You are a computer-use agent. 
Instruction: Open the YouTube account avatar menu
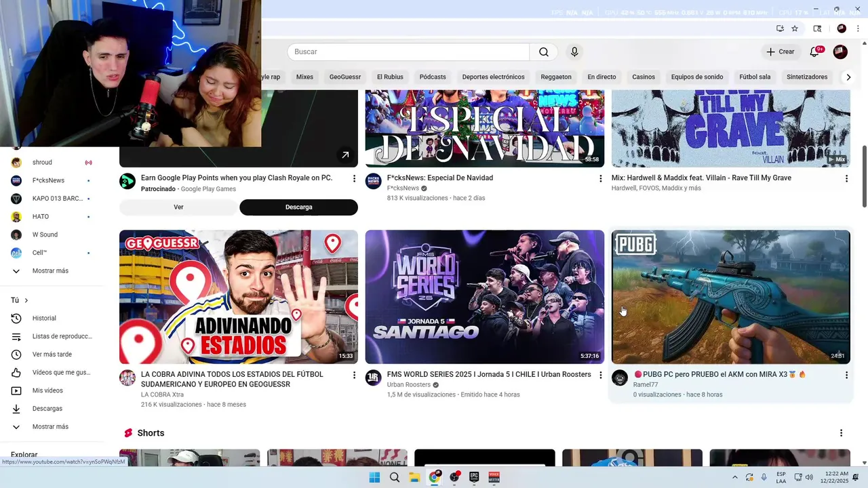840,52
